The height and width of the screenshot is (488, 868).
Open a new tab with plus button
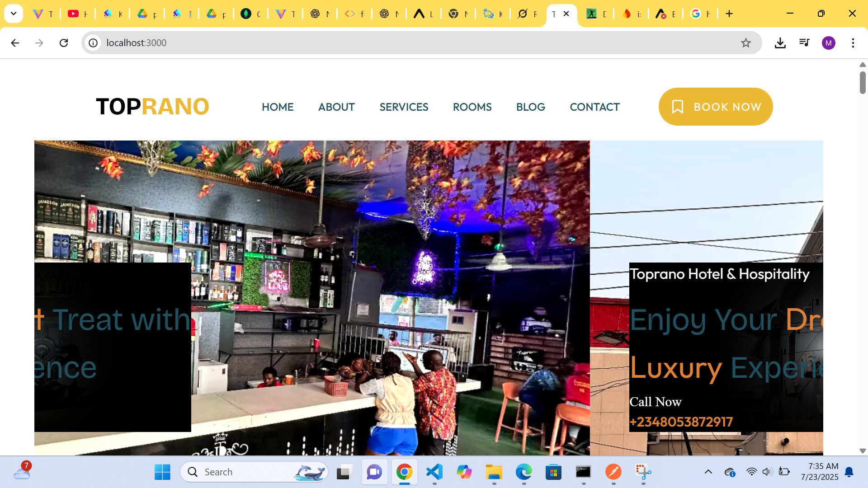729,14
